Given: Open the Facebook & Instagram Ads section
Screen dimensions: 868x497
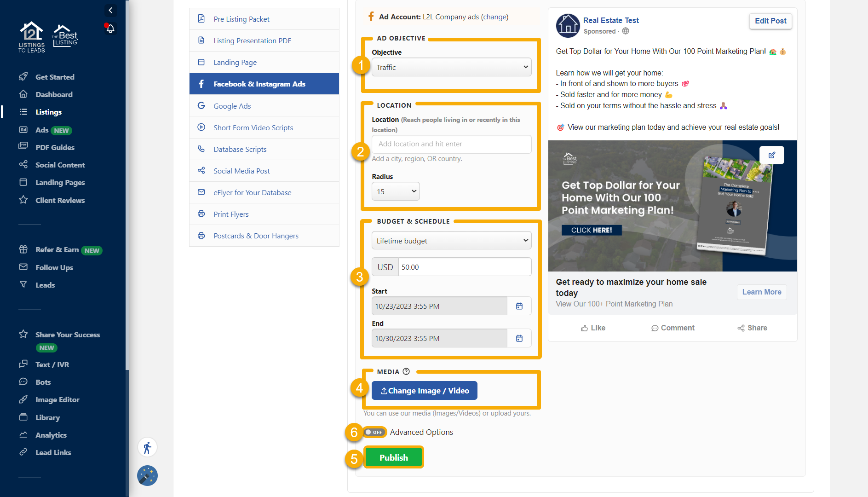Looking at the screenshot, I should click(259, 84).
